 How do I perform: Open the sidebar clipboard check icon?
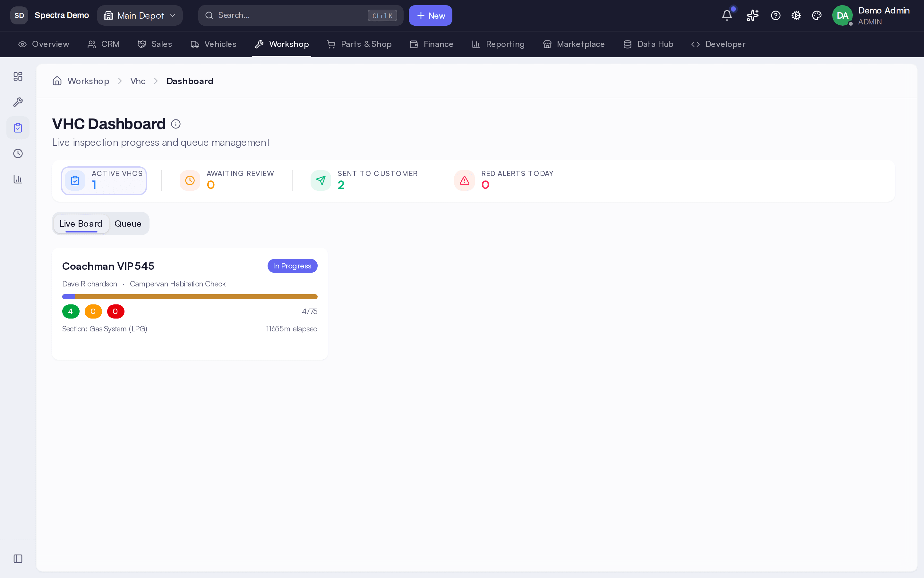point(18,128)
